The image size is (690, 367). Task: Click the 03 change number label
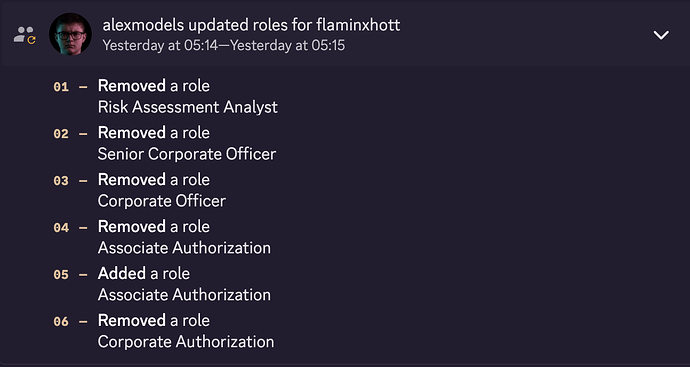click(61, 181)
